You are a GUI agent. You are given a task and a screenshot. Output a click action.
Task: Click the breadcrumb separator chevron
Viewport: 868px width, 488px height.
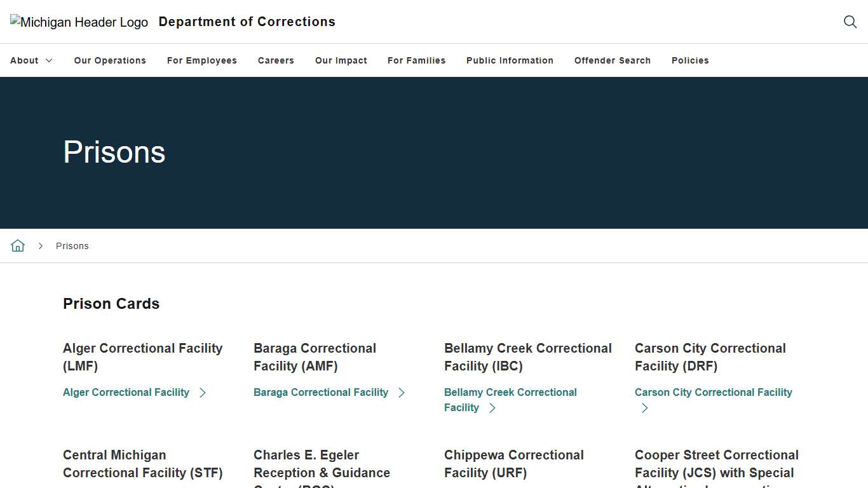click(x=41, y=246)
